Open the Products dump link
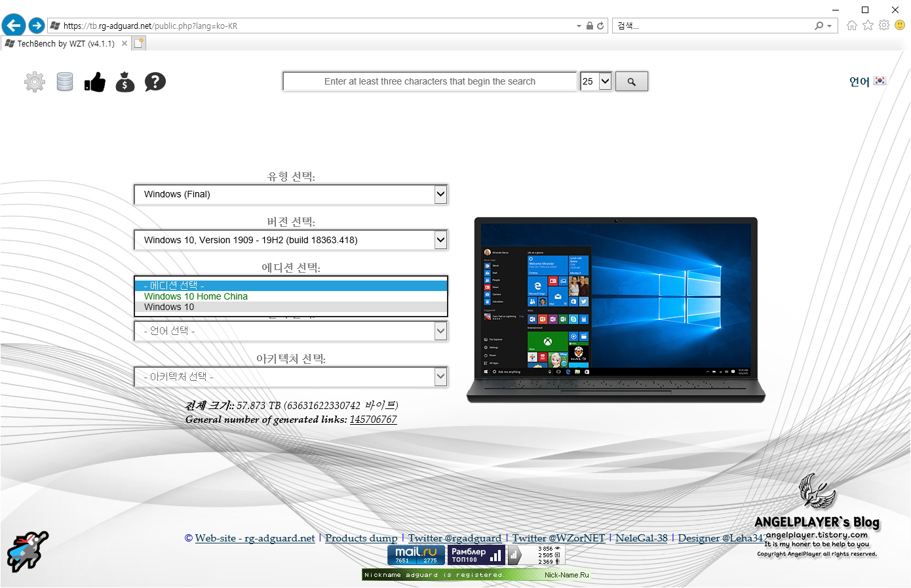 click(x=361, y=538)
